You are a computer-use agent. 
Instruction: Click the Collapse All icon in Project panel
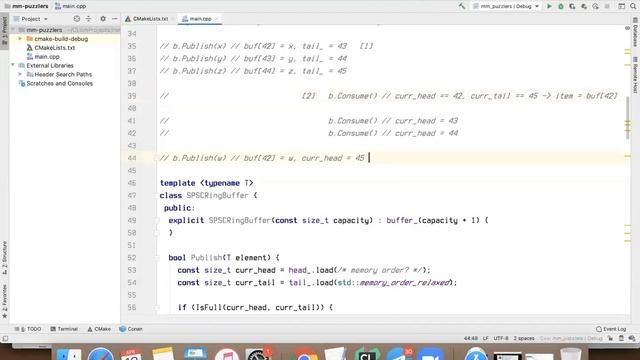pos(89,19)
